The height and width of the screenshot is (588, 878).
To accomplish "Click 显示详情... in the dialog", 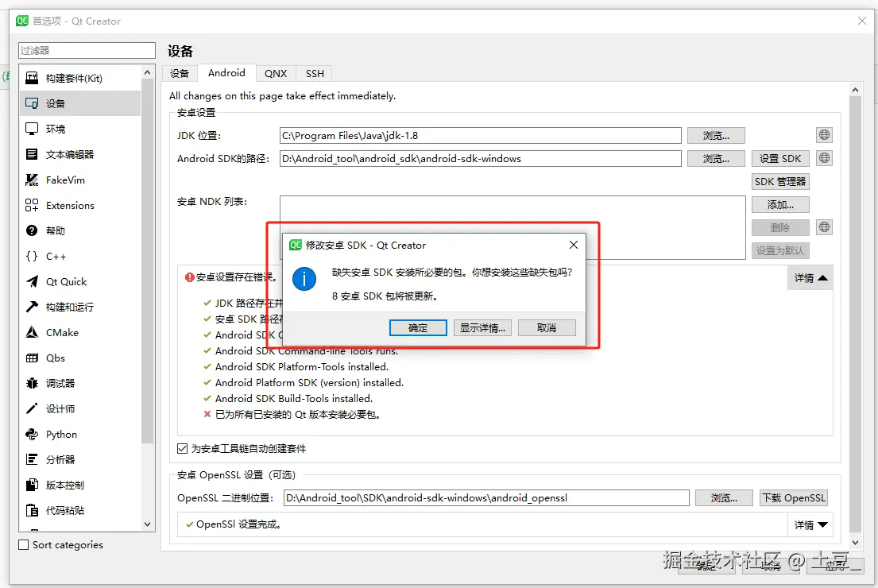I will pos(482,327).
